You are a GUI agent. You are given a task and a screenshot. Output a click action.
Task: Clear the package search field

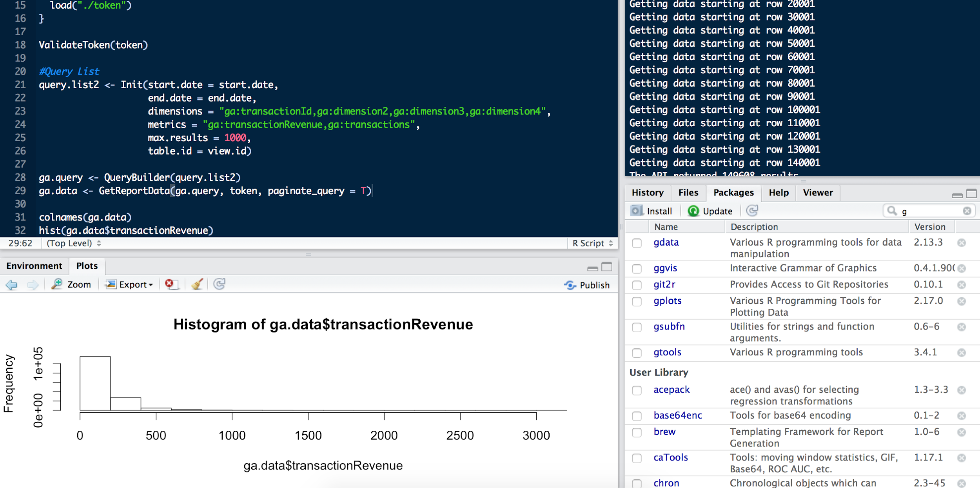967,211
